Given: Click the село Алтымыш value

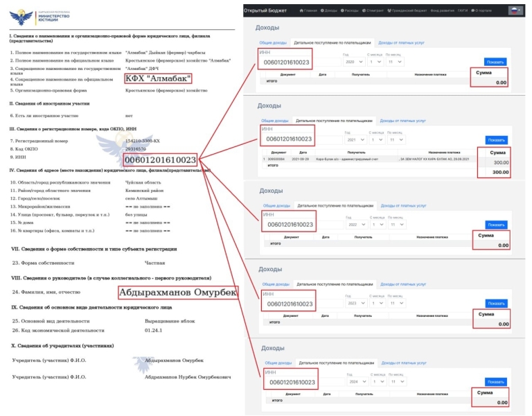Looking at the screenshot, I should click(x=141, y=198).
